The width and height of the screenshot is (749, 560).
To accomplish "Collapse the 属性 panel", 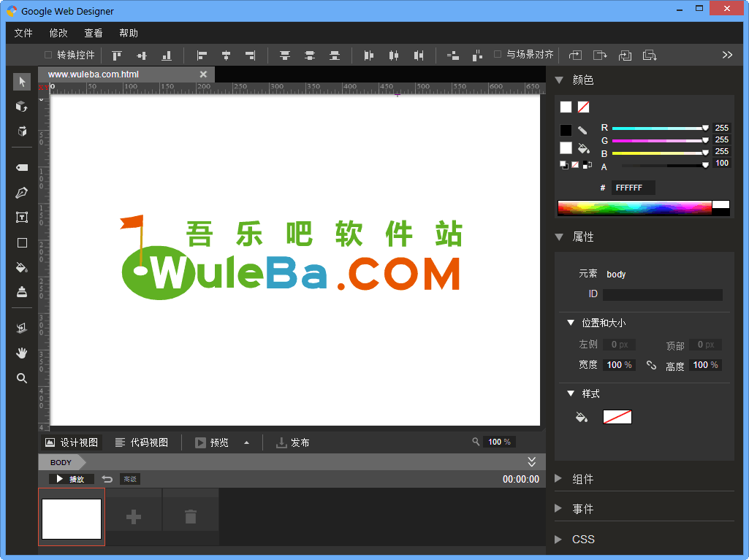I will tap(559, 237).
